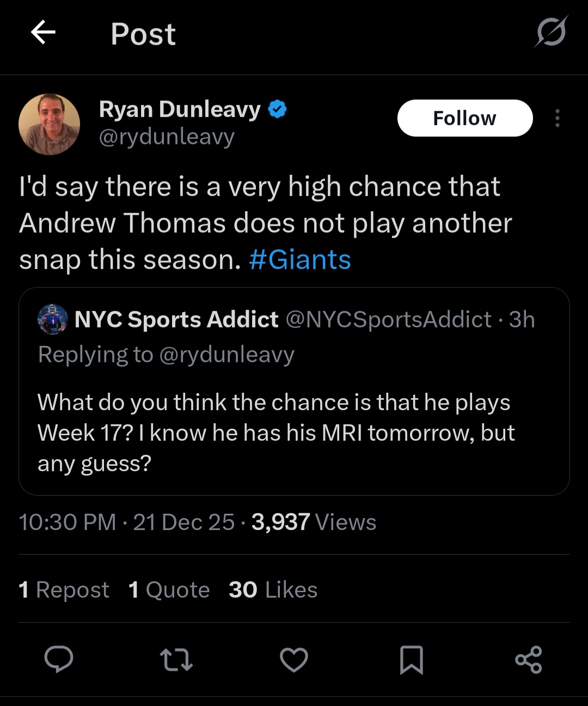Follow Ryan Dunleavy
Screen dimensions: 588x706
coord(464,118)
